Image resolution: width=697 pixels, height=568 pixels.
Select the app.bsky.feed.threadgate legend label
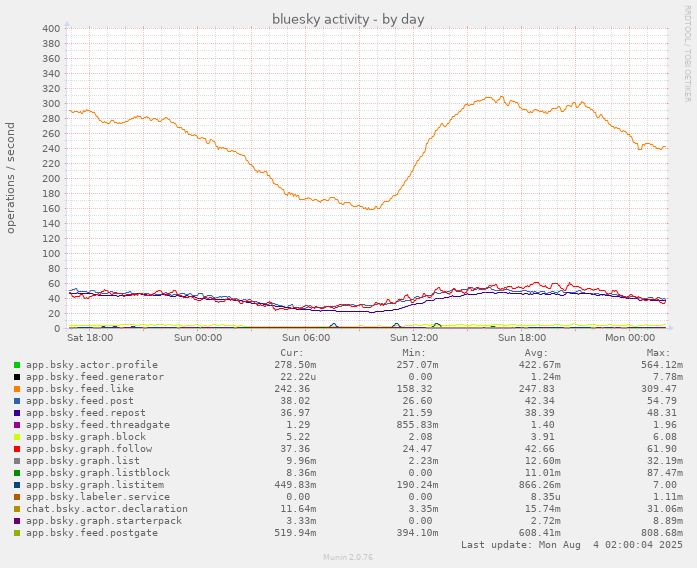click(x=98, y=425)
